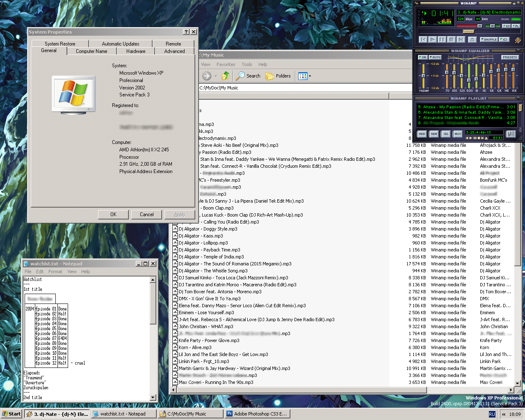Open Favorites menu in My Music window
This screenshot has height=420, width=525.
[x=226, y=64]
